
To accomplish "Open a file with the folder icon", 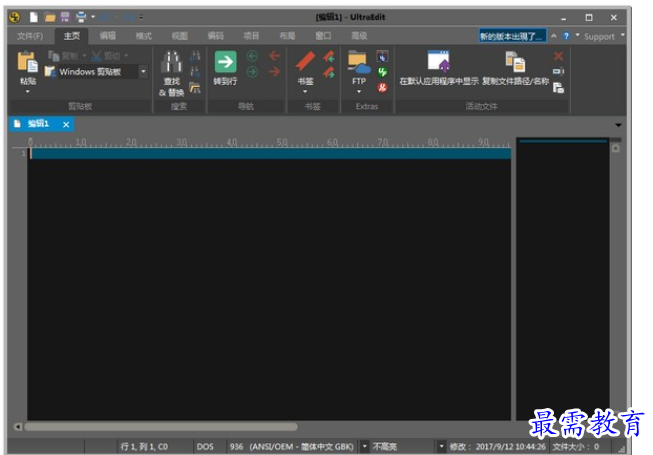I will (x=50, y=17).
